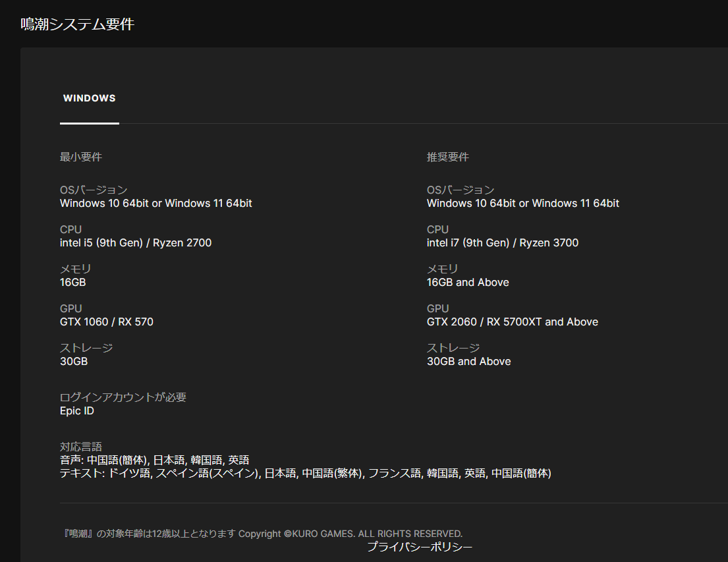Click the recommended CPU value intel i7 / Ryzen 3700
This screenshot has width=728, height=562.
tap(502, 242)
